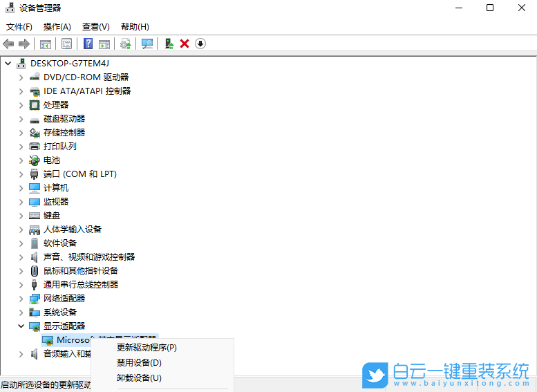Click the 监视器 label text
This screenshot has height=392, width=537.
[x=56, y=202]
